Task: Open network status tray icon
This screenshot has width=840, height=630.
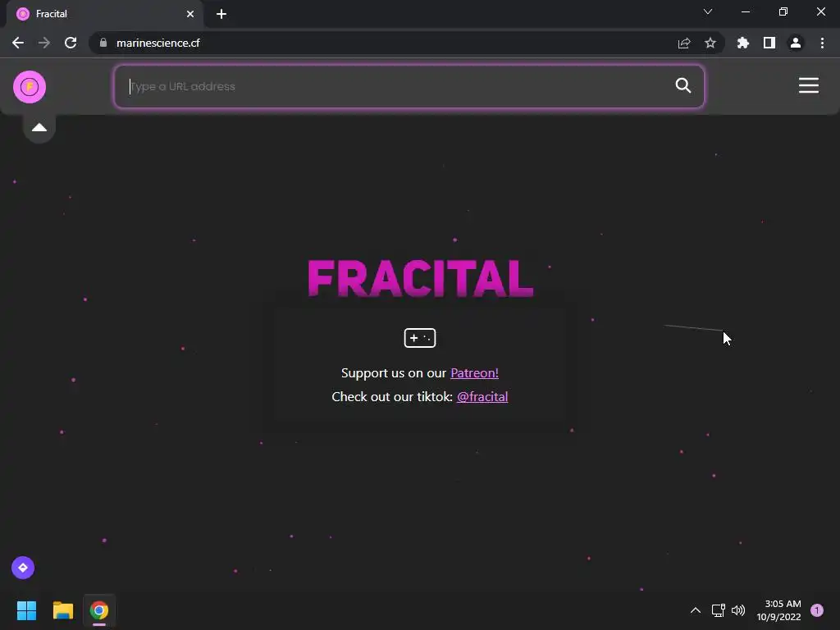Action: pyautogui.click(x=718, y=610)
